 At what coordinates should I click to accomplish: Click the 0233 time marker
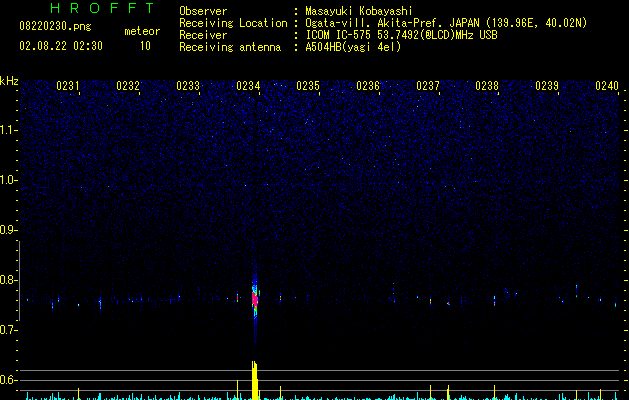coord(188,85)
